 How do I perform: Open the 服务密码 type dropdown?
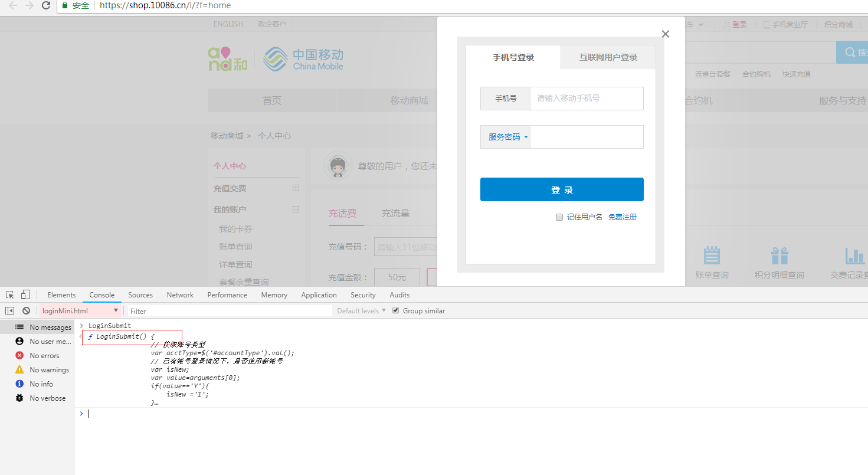[x=506, y=137]
